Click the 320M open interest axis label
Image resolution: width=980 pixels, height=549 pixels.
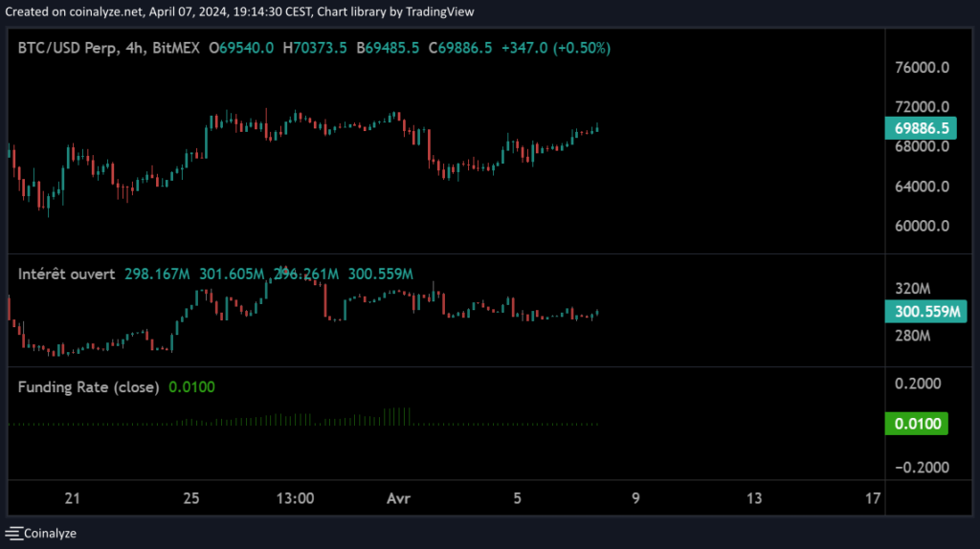pyautogui.click(x=912, y=288)
